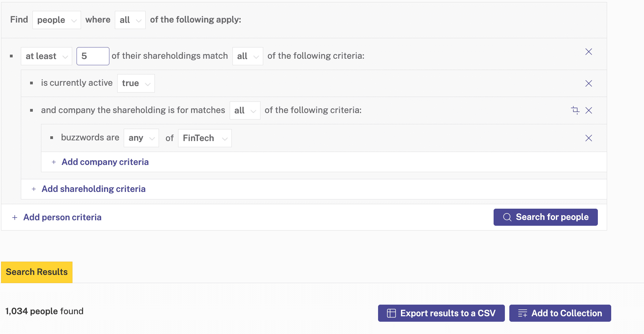Remove the shareholdings match criteria row

588,52
